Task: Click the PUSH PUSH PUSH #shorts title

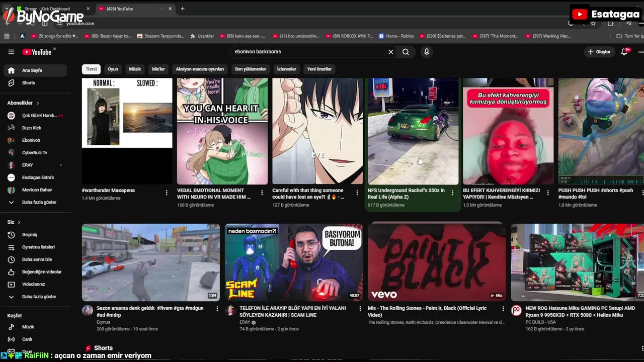Action: 596,194
